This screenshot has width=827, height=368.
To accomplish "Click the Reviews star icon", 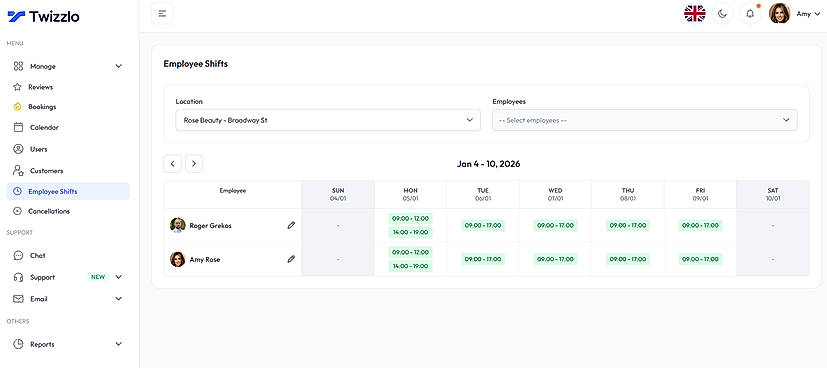I will click(x=17, y=87).
